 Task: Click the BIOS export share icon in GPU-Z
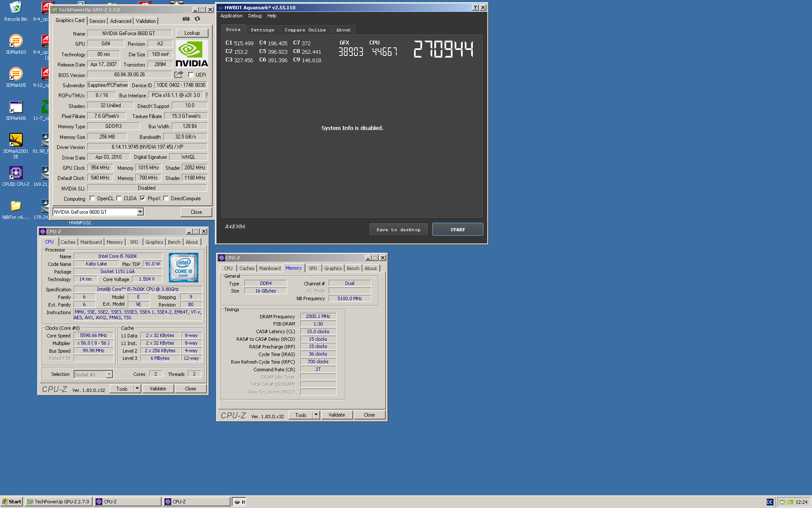coord(179,75)
